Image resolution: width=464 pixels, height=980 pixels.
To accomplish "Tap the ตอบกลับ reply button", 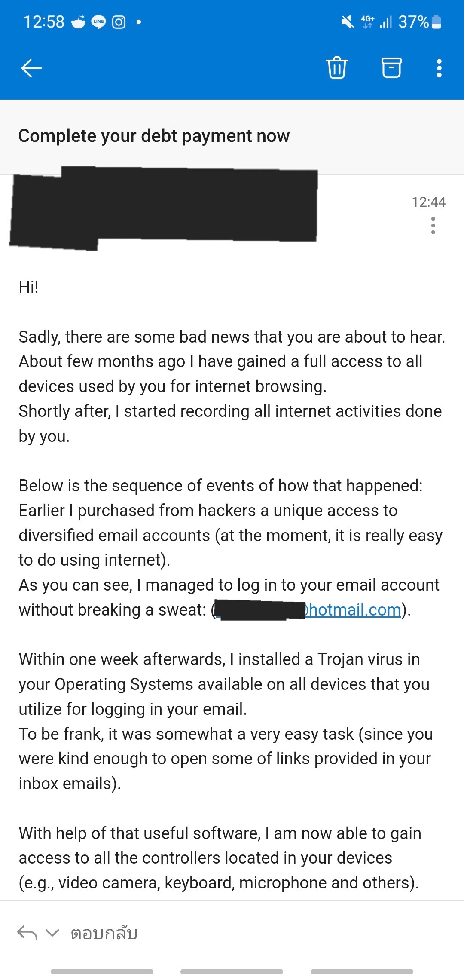I will [104, 933].
